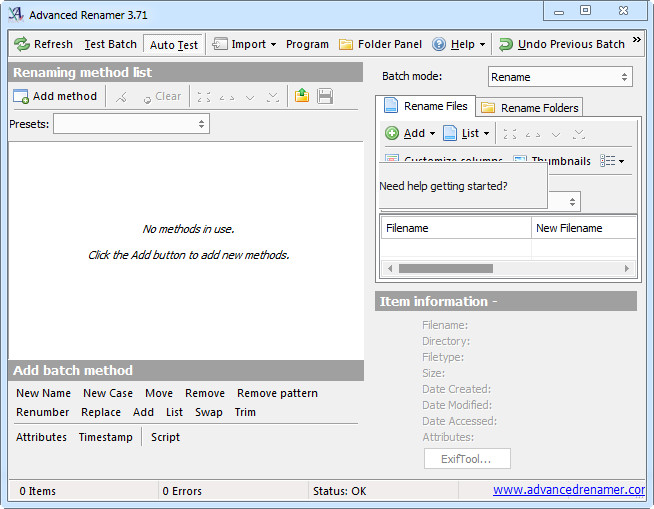The image size is (654, 509).
Task: Open the Help menu
Action: (459, 44)
